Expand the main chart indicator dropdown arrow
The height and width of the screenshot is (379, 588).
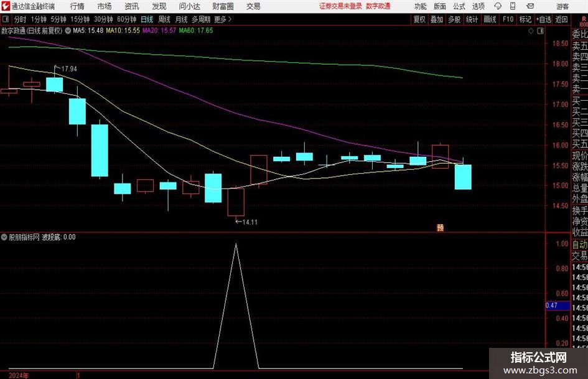coord(68,30)
